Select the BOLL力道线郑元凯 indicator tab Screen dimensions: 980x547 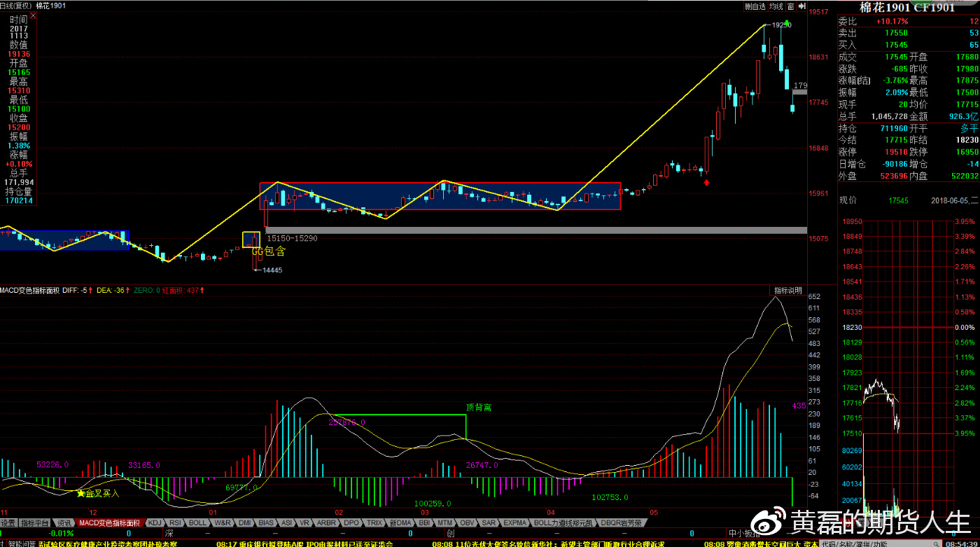563,523
